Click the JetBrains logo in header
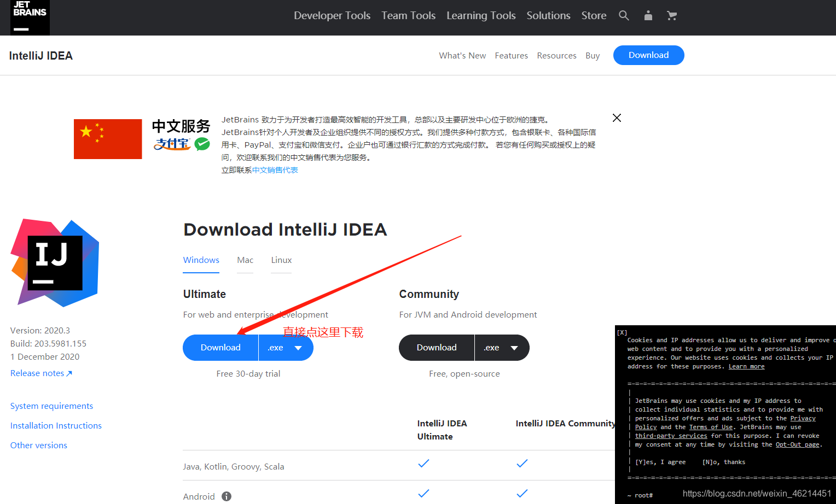This screenshot has width=836, height=504. point(30,17)
